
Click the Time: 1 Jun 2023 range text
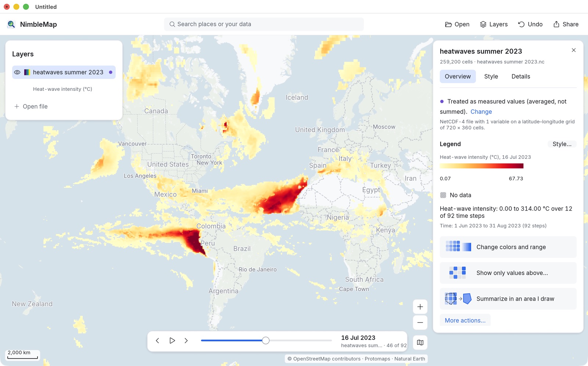[493, 226]
